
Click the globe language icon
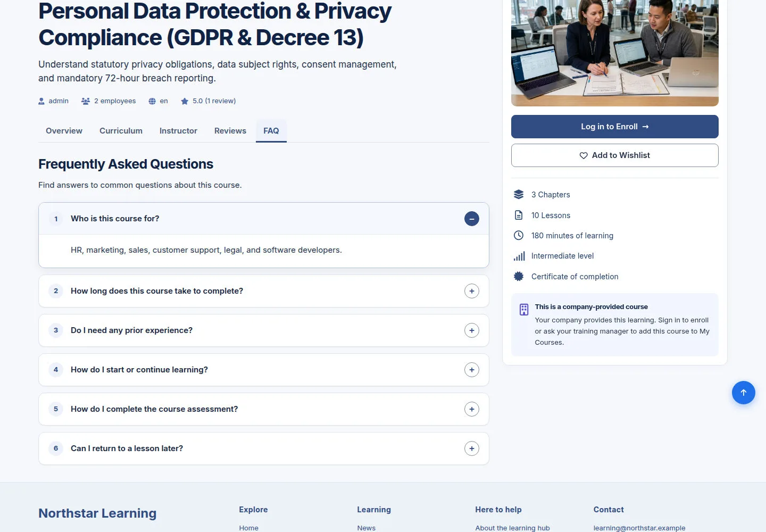point(152,101)
